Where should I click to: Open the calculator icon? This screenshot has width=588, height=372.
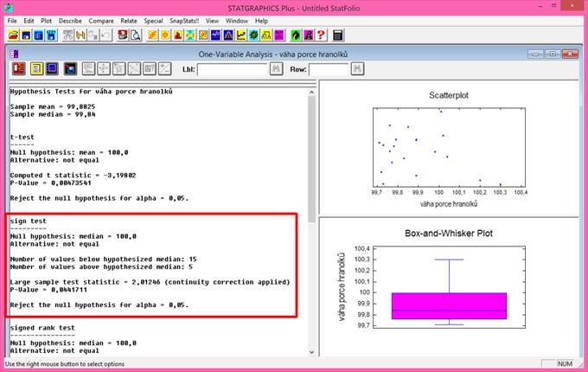pos(338,35)
